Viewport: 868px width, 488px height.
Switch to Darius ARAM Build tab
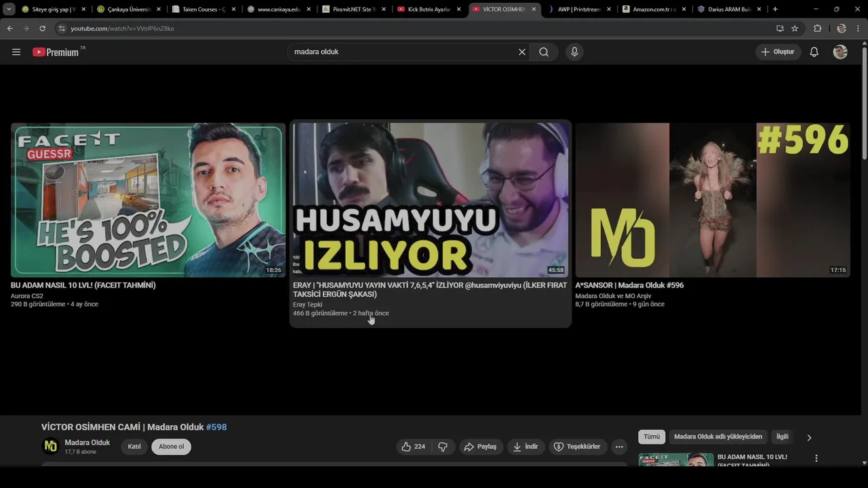(x=728, y=9)
